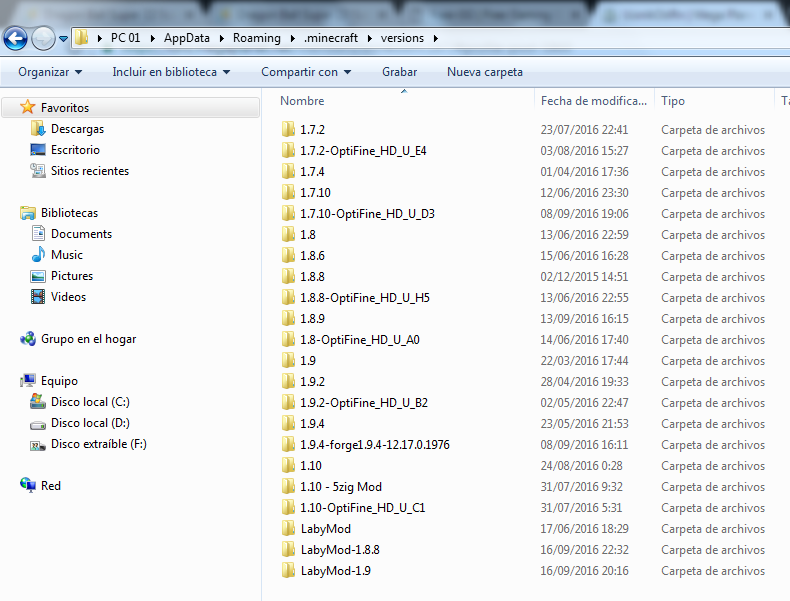Select Bibliotecas in the navigation pane
The height and width of the screenshot is (601, 790).
click(70, 213)
